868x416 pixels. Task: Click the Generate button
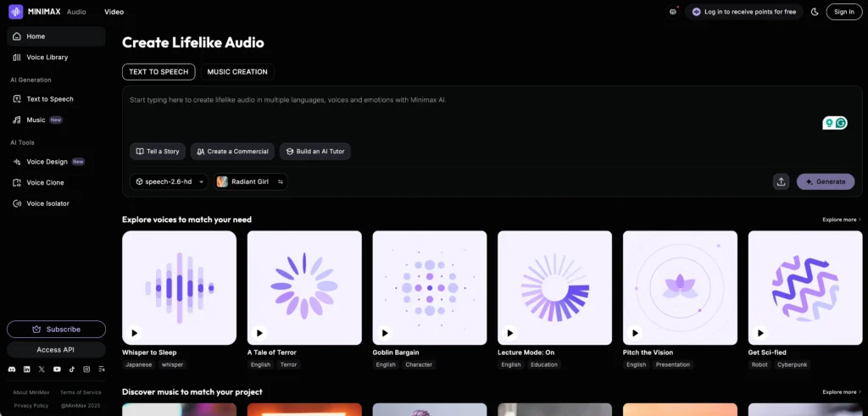tap(826, 181)
